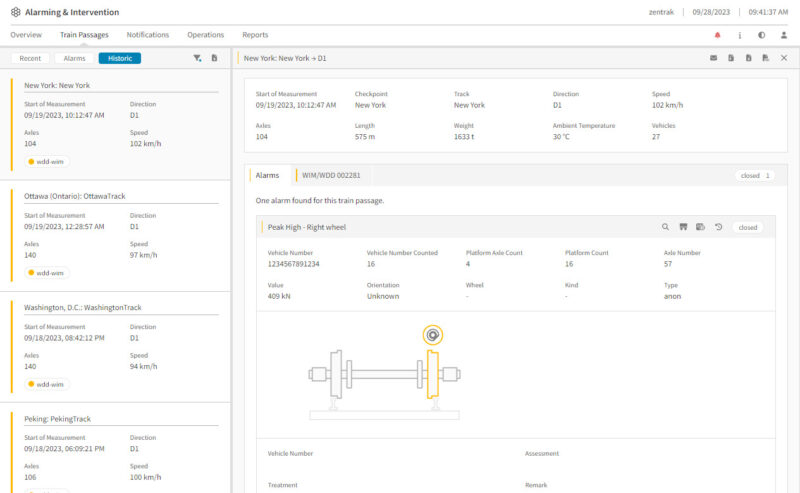Click the export document icon beside filter
Screen dimensions: 800x493
tap(214, 58)
